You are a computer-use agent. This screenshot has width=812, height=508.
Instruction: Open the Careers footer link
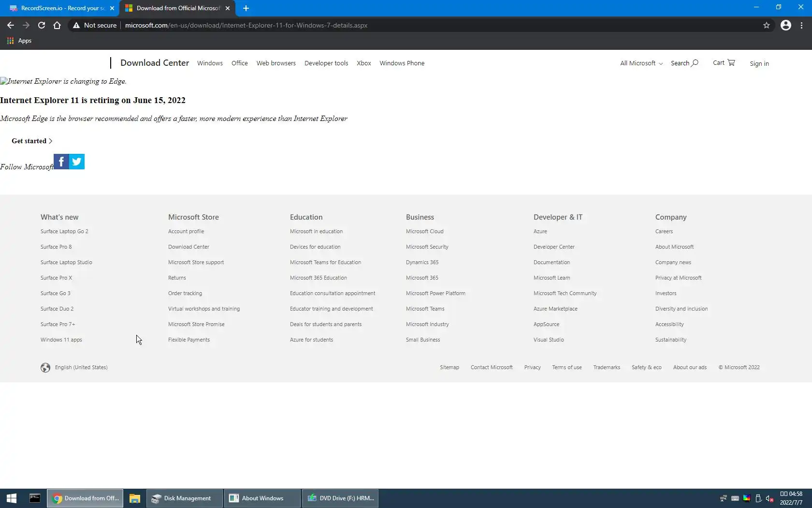[x=664, y=231]
